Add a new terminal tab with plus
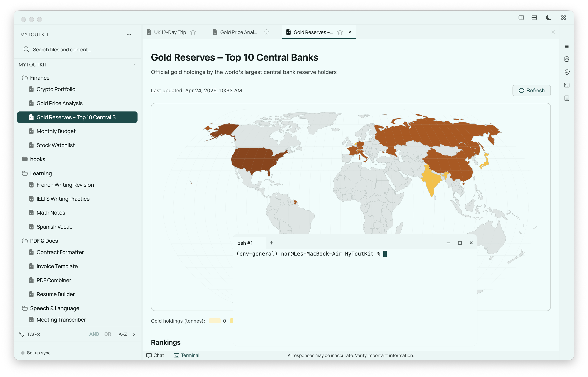The image size is (588, 377). (272, 243)
